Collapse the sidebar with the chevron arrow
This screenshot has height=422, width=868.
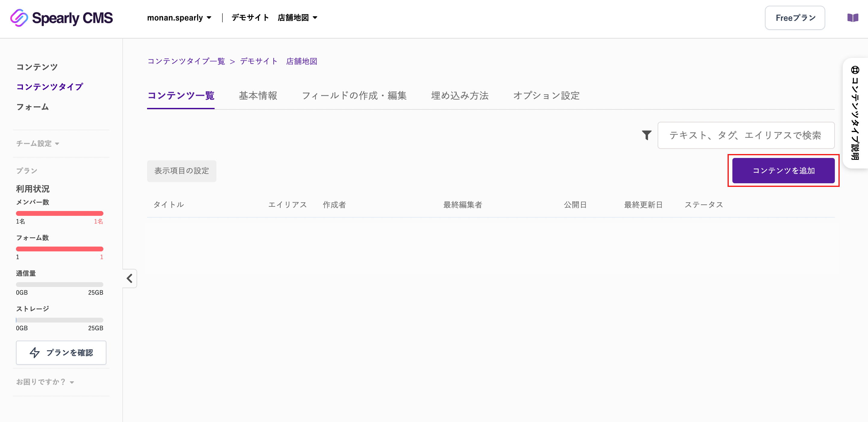(130, 279)
